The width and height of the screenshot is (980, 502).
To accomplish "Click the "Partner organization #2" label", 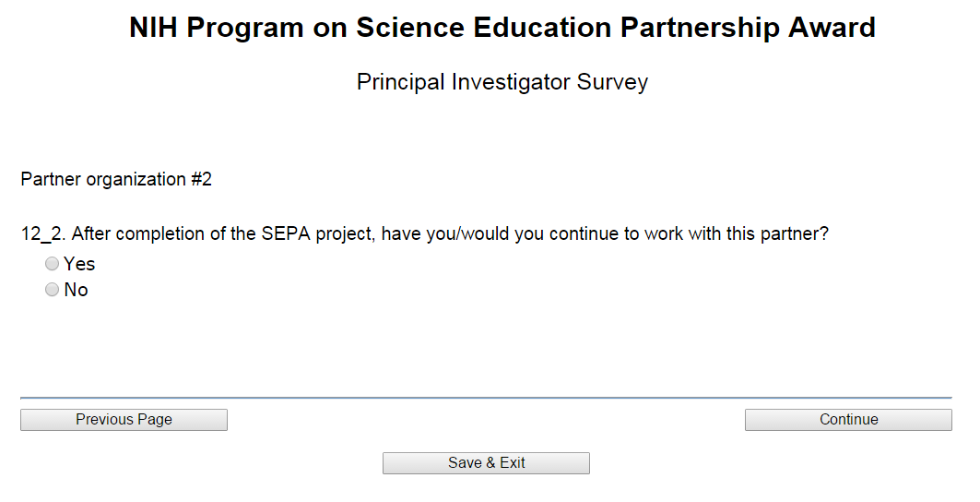I will [116, 179].
